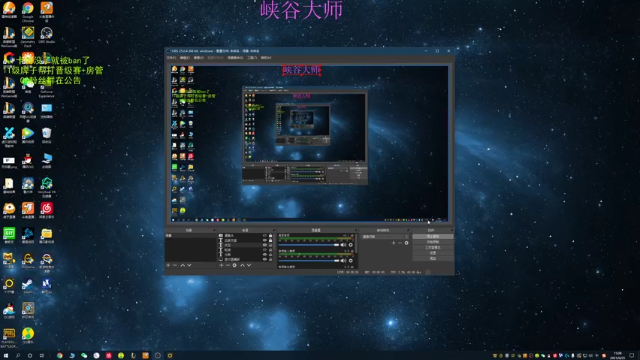Open the transition properties gear menu
This screenshot has height=360, width=640.
click(407, 243)
